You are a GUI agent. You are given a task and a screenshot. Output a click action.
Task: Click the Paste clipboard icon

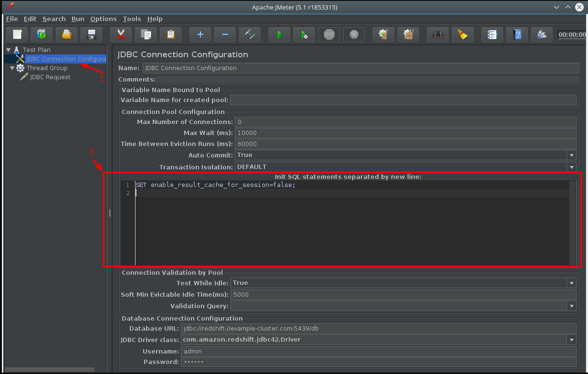[x=170, y=34]
